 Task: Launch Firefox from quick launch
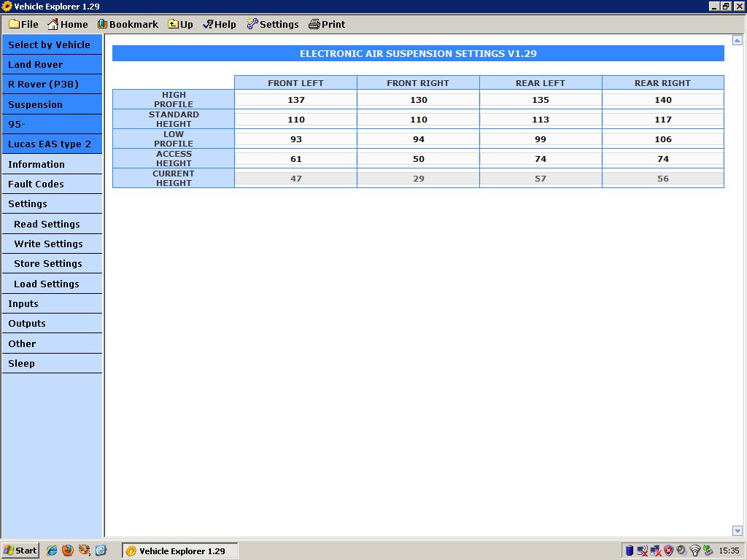(68, 551)
